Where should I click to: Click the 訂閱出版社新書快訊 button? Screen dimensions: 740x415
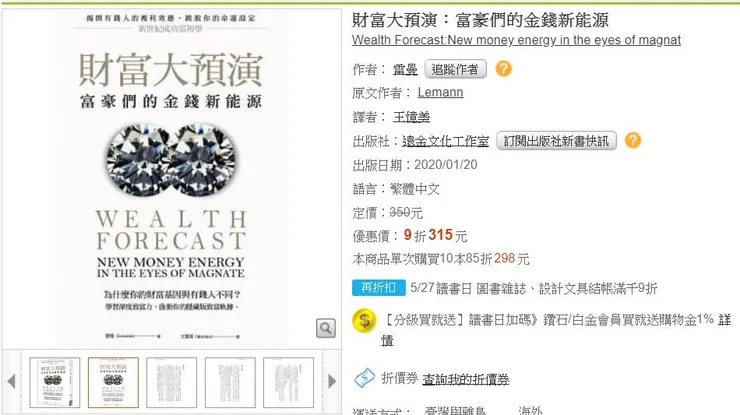pyautogui.click(x=556, y=141)
